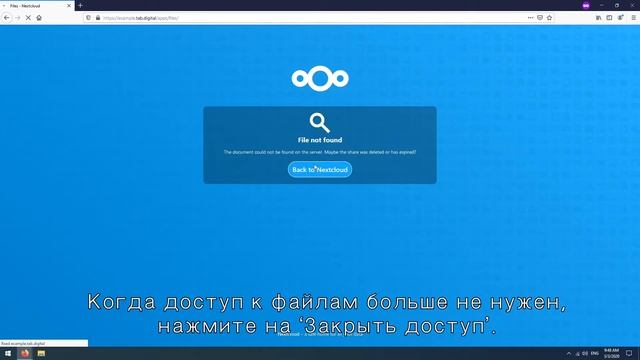
Task: Show hidden system tray icons
Action: pos(569,353)
